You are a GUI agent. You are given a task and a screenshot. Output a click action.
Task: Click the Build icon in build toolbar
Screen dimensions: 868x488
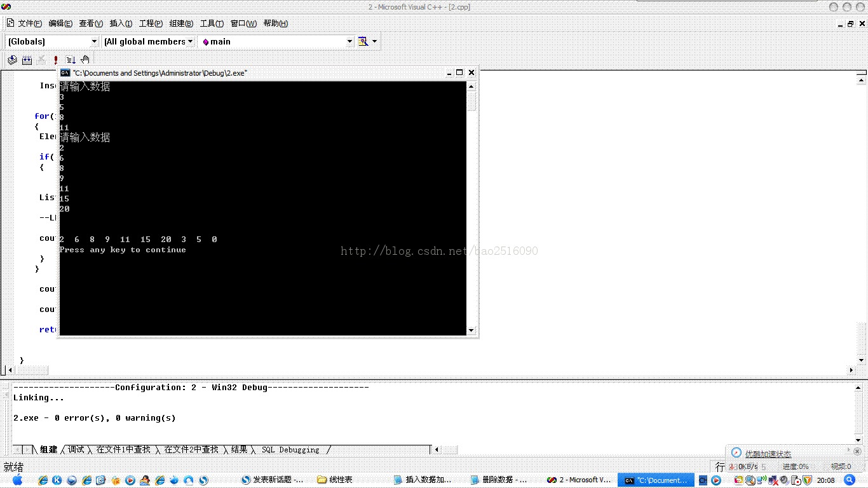27,60
